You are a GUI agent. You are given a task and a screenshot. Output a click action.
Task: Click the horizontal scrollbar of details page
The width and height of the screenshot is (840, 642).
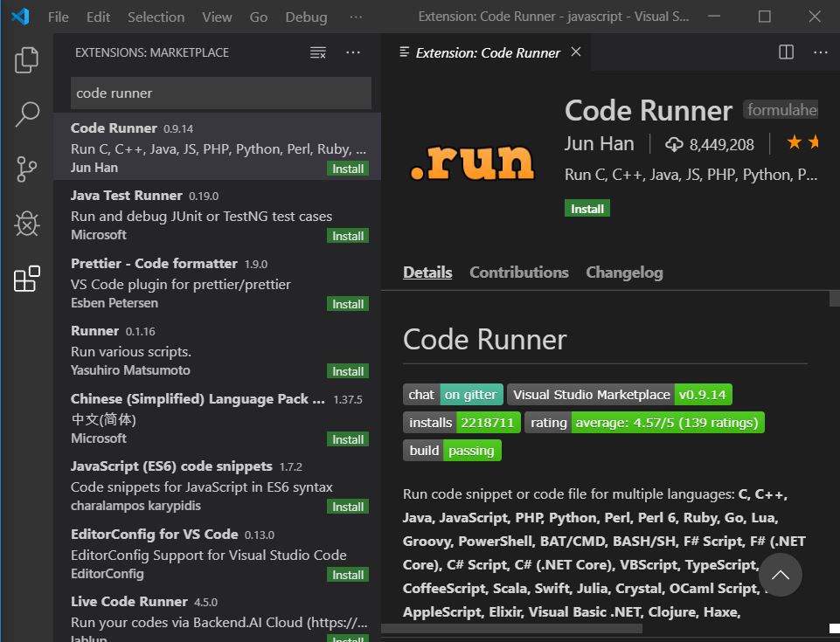point(511,628)
